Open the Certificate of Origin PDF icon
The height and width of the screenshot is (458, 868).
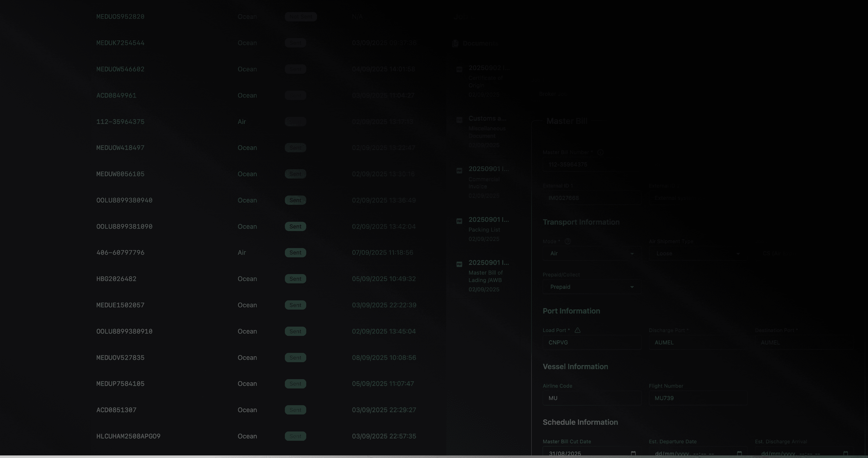[459, 70]
